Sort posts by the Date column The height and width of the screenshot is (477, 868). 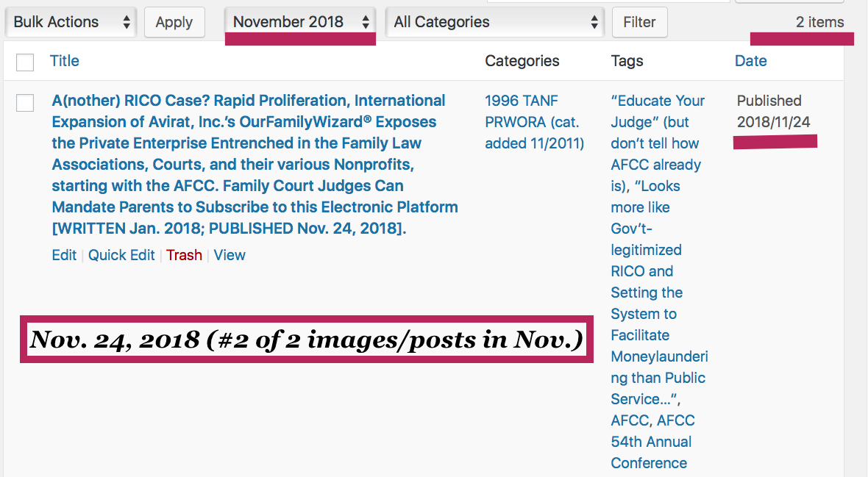tap(750, 61)
